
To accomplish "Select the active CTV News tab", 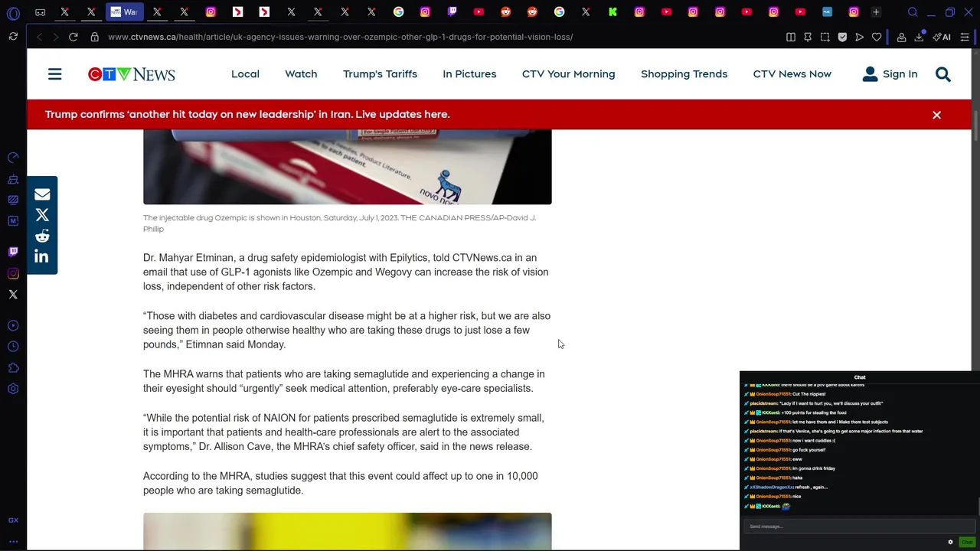I will tap(124, 12).
